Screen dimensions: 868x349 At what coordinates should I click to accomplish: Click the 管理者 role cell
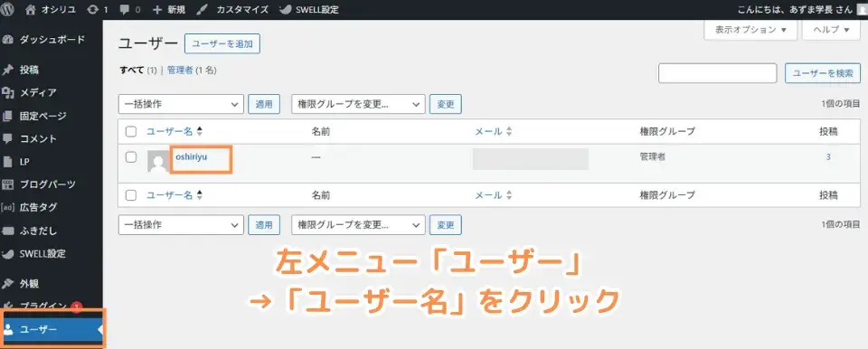653,156
